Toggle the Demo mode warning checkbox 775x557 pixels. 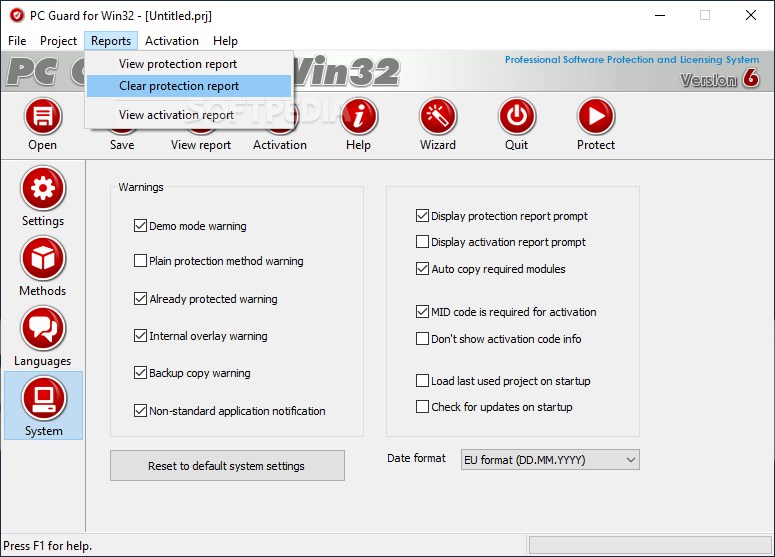140,226
